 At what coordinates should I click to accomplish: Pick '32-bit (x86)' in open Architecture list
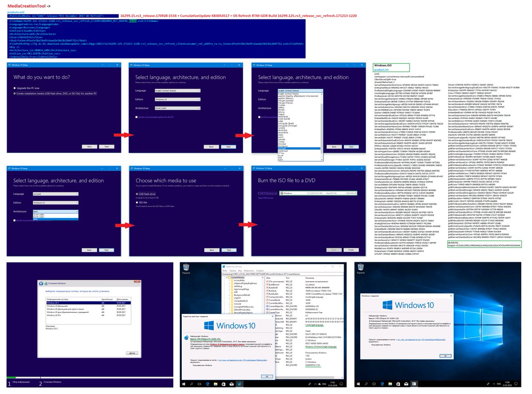[x=55, y=215]
